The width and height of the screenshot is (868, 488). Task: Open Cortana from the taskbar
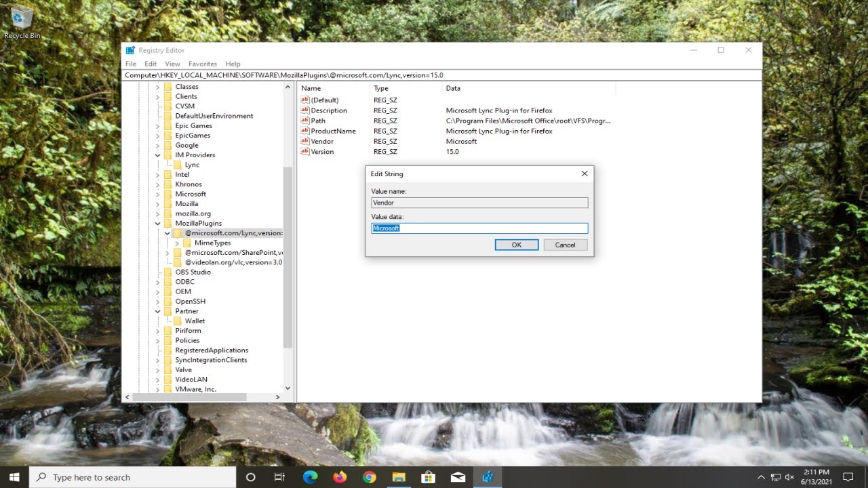pyautogui.click(x=250, y=477)
